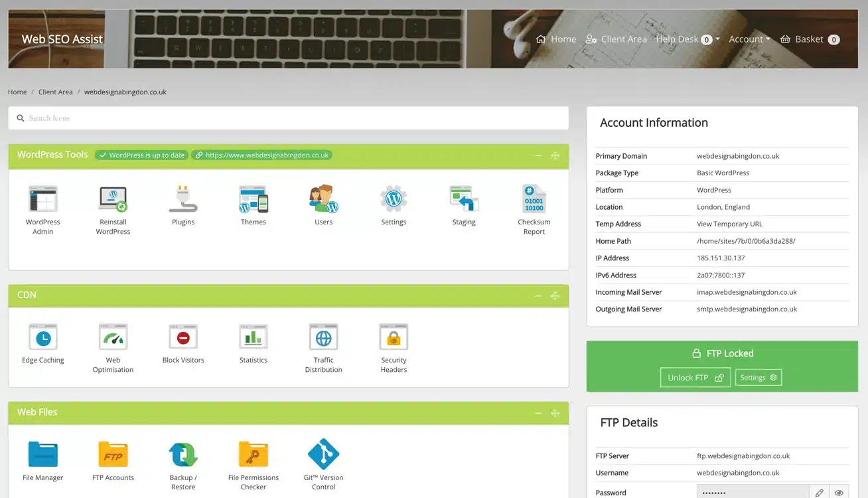
Task: Click the Account Information heading
Action: pyautogui.click(x=654, y=123)
